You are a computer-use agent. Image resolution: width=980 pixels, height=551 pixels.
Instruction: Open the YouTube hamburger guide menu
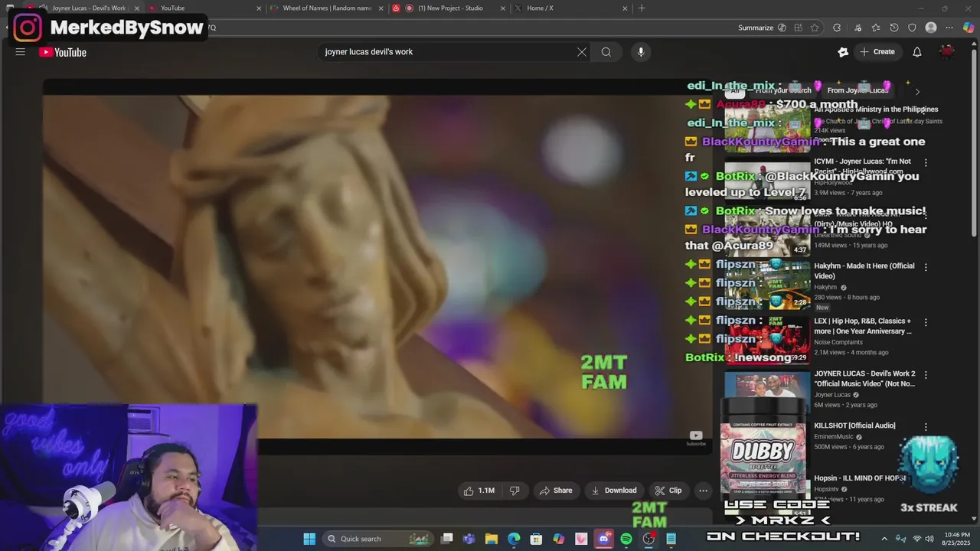pos(21,52)
